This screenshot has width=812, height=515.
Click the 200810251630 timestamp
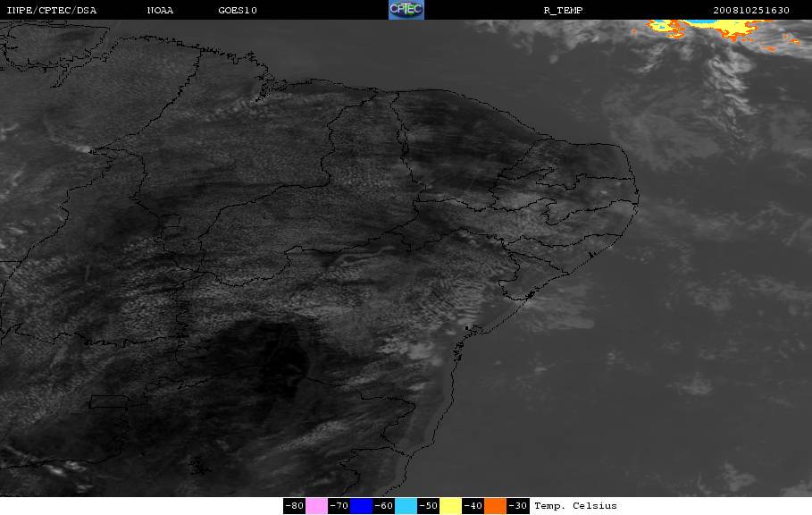pos(751,11)
